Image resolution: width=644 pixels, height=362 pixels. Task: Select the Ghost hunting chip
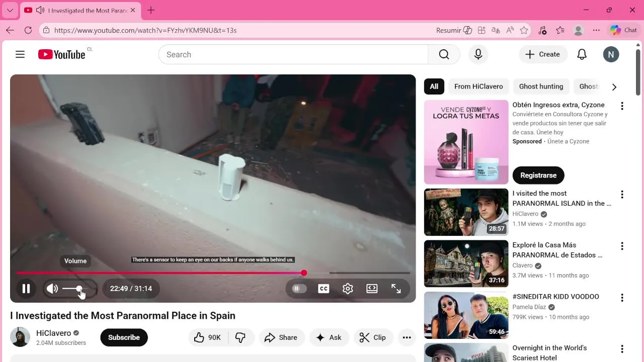[x=541, y=86]
